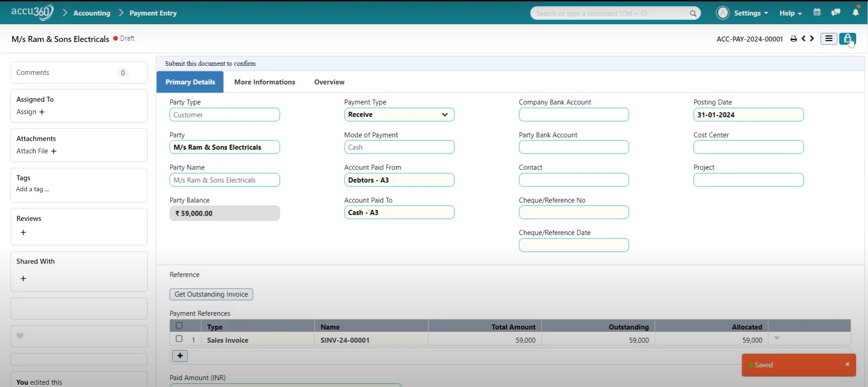Image resolution: width=868 pixels, height=387 pixels.
Task: Add a review with plus icon
Action: (x=23, y=233)
